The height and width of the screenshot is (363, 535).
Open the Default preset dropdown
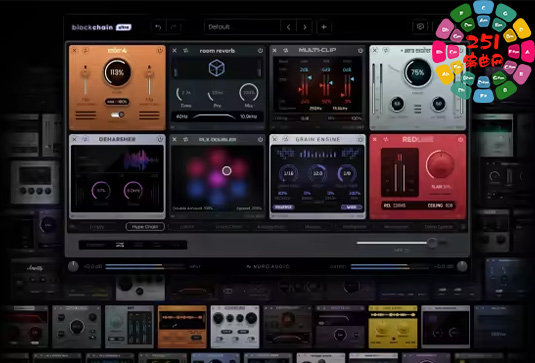click(x=242, y=27)
